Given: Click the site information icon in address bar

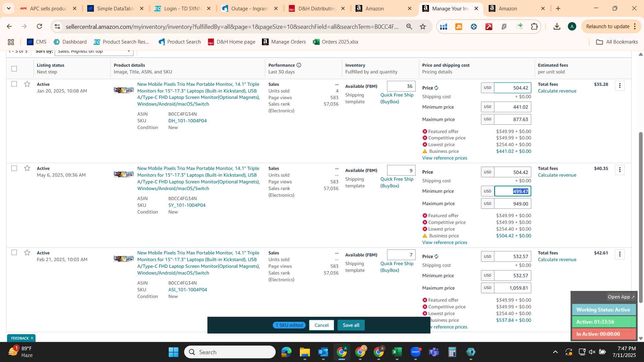Looking at the screenshot, I should [x=57, y=26].
